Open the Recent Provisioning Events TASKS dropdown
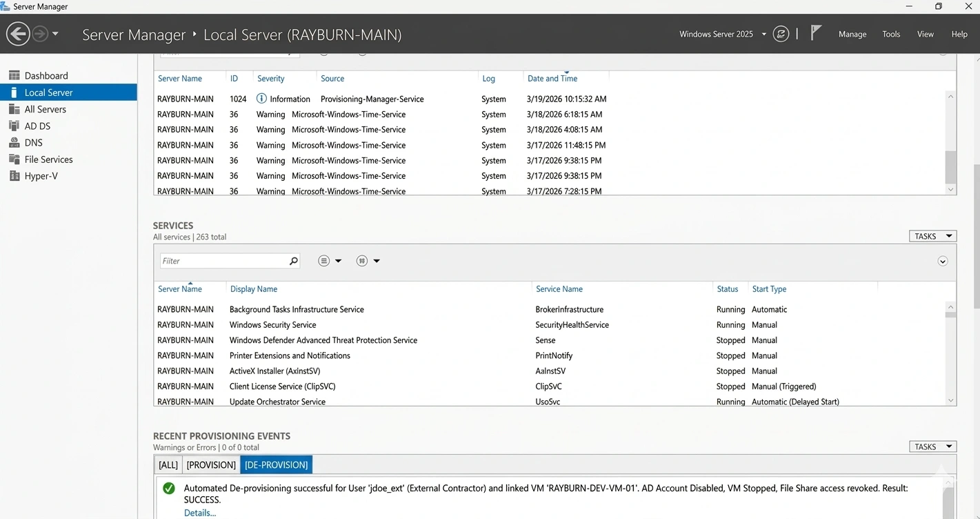Image resolution: width=980 pixels, height=519 pixels. click(932, 447)
